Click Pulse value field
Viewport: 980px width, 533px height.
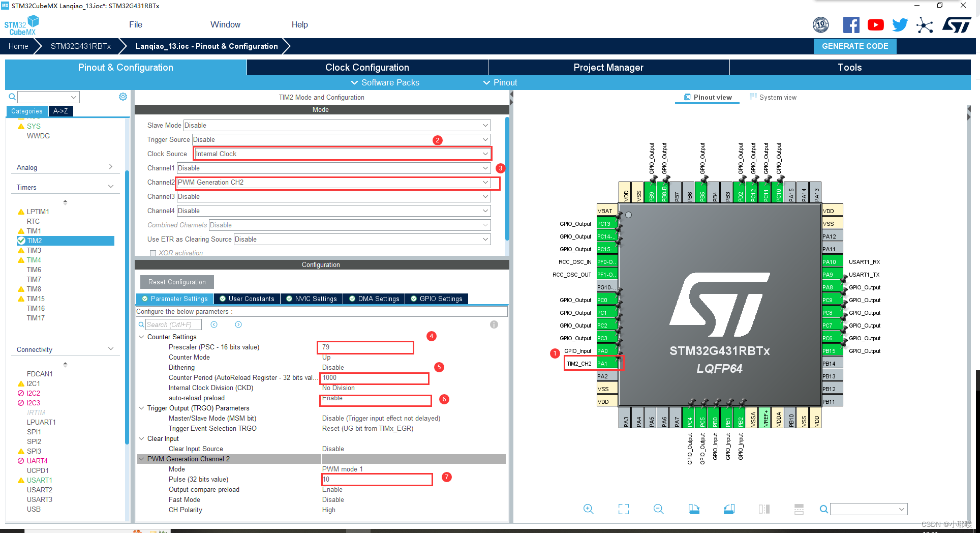tap(377, 479)
